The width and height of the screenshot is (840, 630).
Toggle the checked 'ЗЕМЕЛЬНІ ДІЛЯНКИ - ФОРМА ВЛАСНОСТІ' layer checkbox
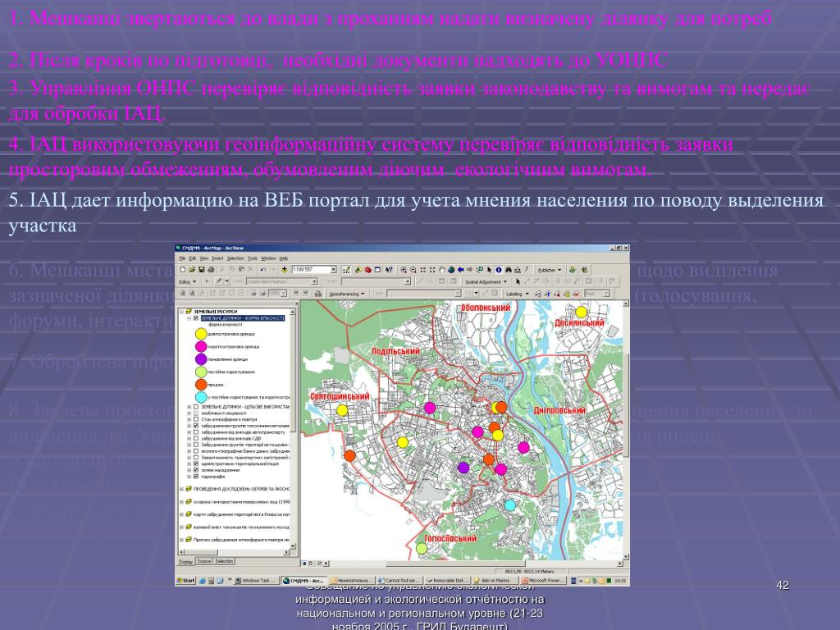point(196,318)
